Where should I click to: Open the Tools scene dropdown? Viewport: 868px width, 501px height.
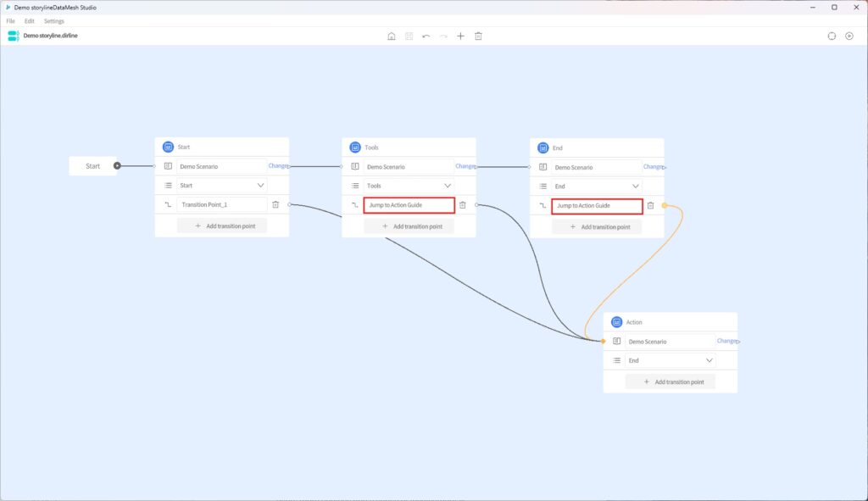tap(447, 185)
